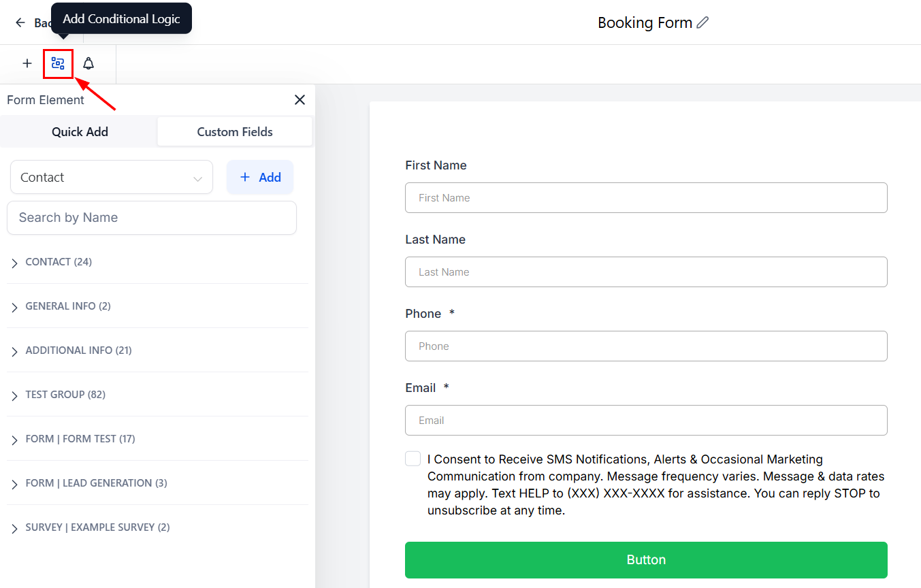This screenshot has width=921, height=588.
Task: Click the green Button submit button
Action: click(x=646, y=559)
